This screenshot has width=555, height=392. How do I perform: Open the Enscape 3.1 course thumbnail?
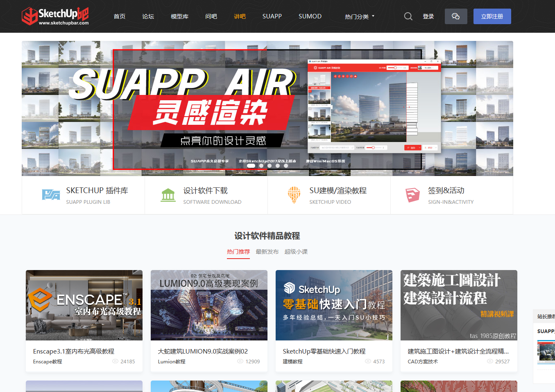pos(84,305)
